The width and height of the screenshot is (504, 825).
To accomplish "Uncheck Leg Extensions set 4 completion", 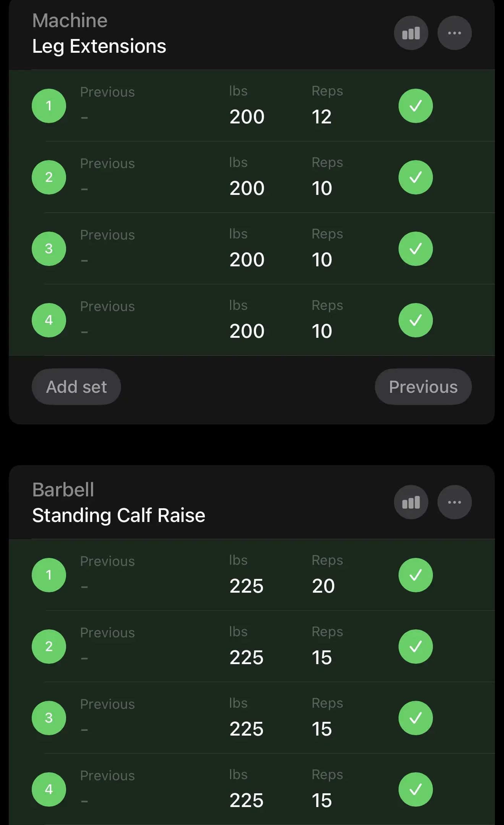I will pos(415,320).
